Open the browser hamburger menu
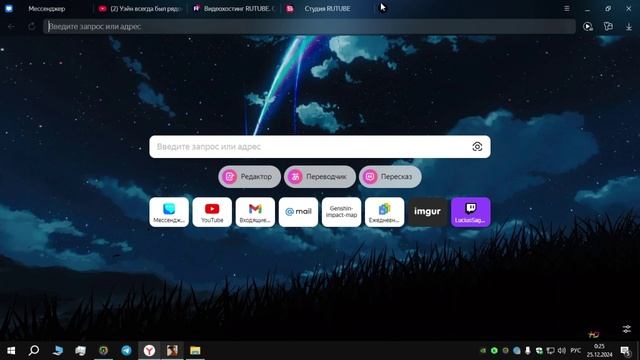 point(567,9)
